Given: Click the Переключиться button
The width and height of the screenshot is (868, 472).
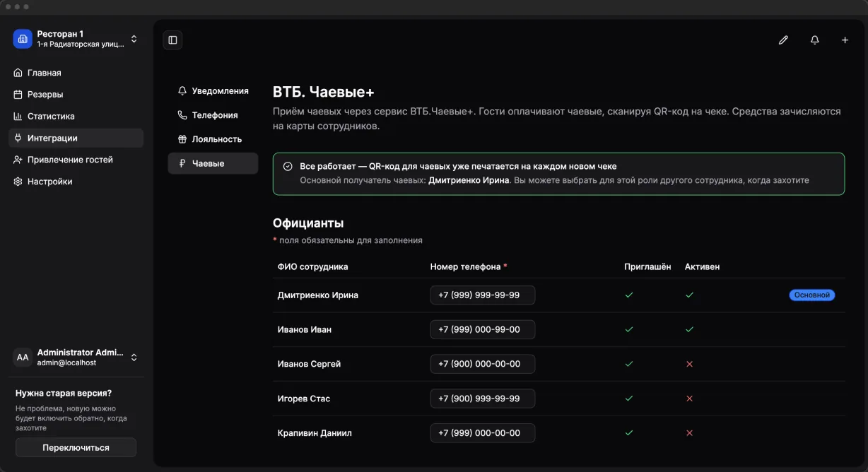Looking at the screenshot, I should point(76,447).
